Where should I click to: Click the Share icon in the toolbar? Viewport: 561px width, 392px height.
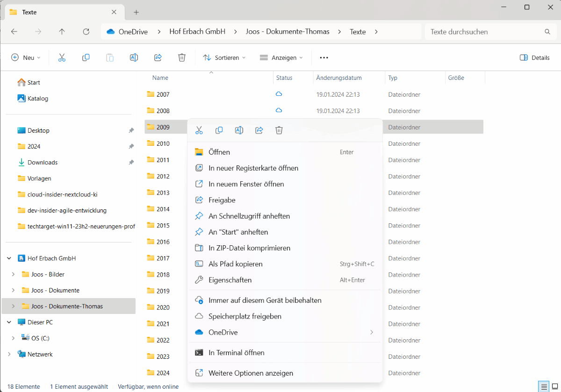click(x=158, y=57)
